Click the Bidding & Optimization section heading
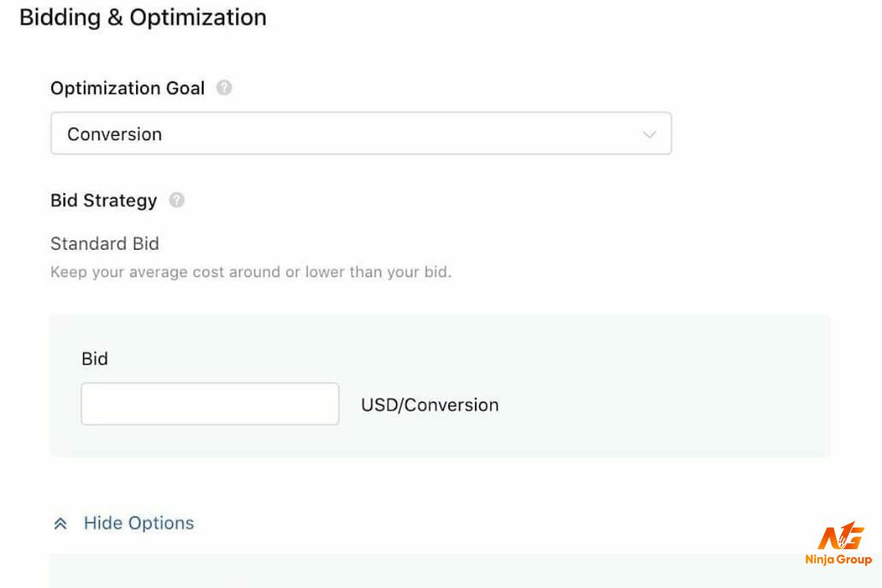This screenshot has height=588, width=882. pyautogui.click(x=143, y=17)
